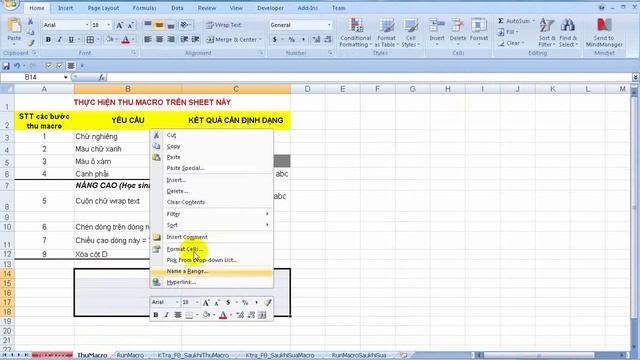This screenshot has width=640, height=360.
Task: Open Merge & Center dropdown arrow
Action: point(260,40)
